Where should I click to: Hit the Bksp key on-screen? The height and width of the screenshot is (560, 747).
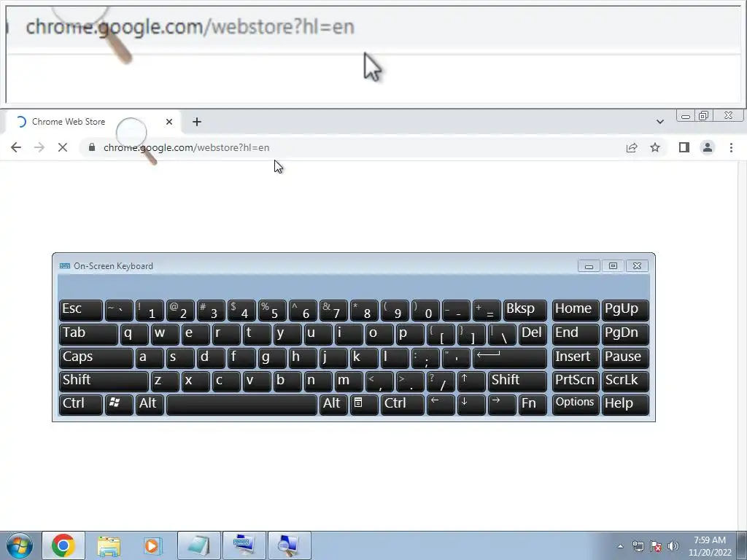[525, 311]
